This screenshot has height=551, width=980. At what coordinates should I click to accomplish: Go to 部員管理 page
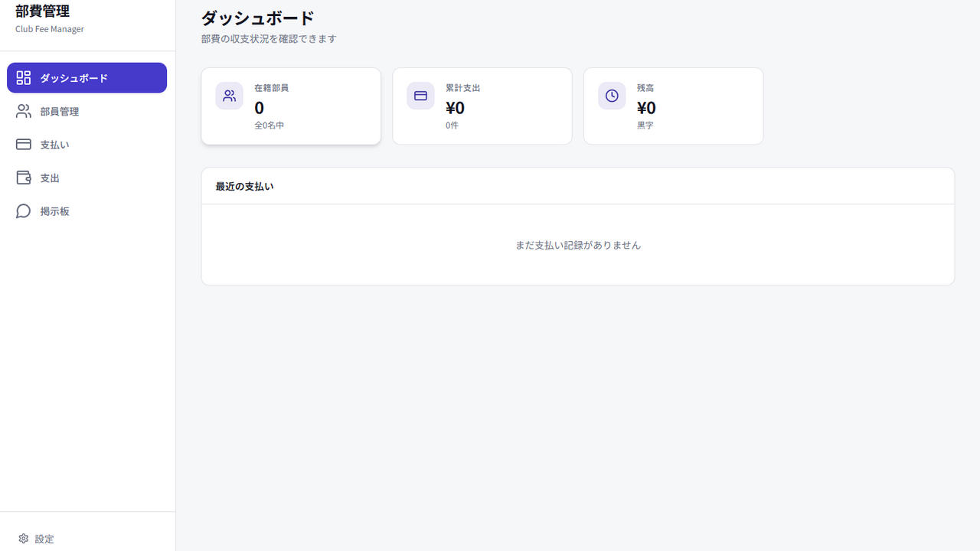[87, 111]
